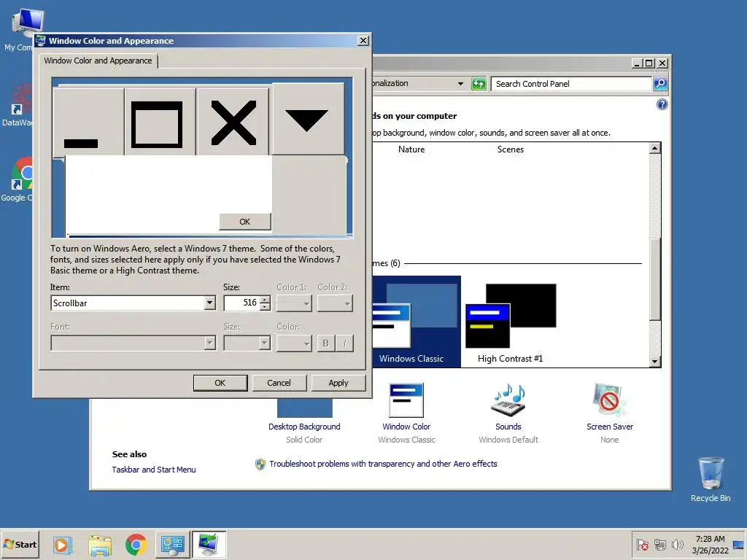
Task: Click the volume speaker tray icon
Action: [x=677, y=545]
